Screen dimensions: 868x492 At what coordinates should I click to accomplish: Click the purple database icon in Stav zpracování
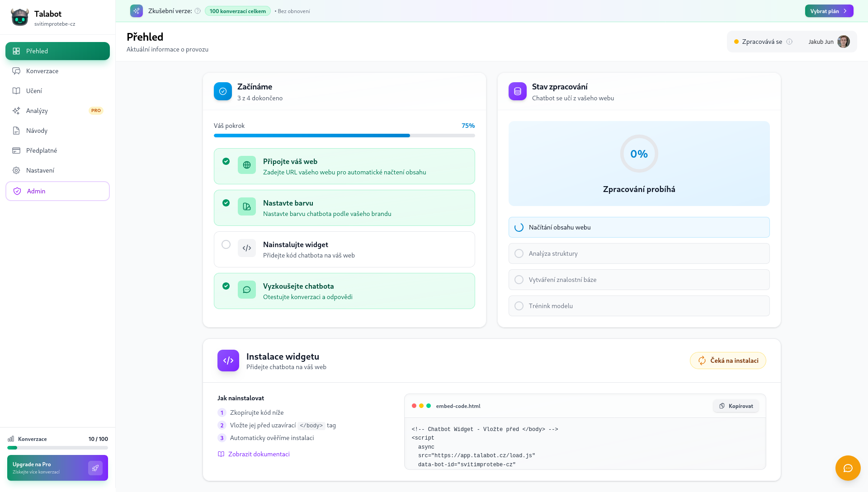518,91
